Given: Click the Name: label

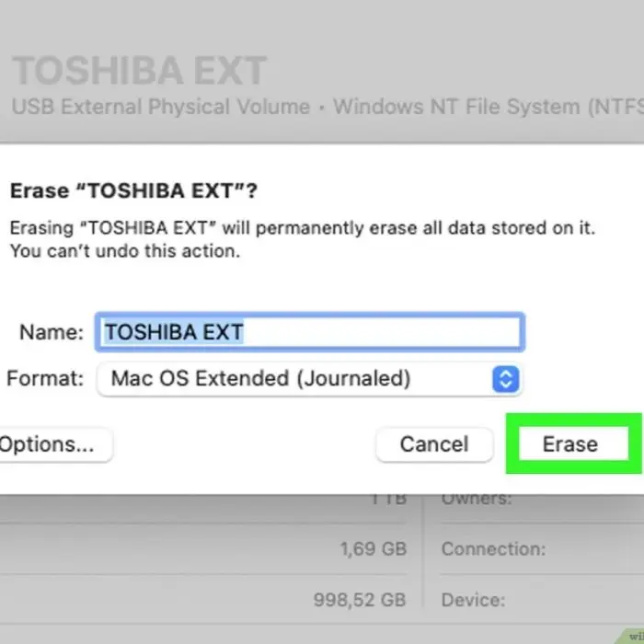Looking at the screenshot, I should [x=52, y=332].
